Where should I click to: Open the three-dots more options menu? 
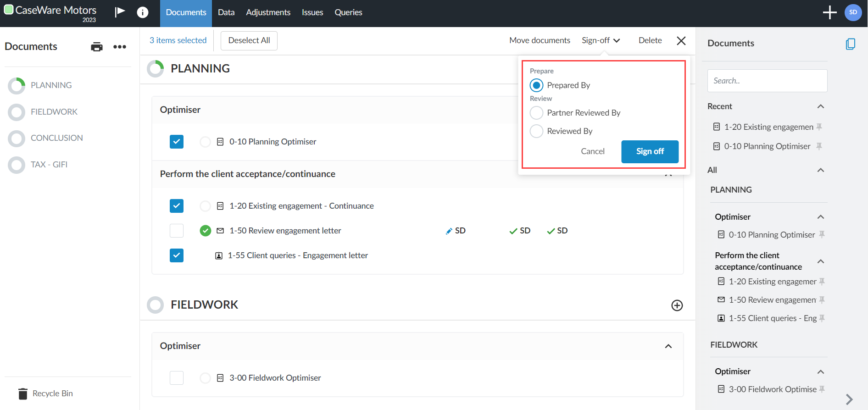pos(120,47)
